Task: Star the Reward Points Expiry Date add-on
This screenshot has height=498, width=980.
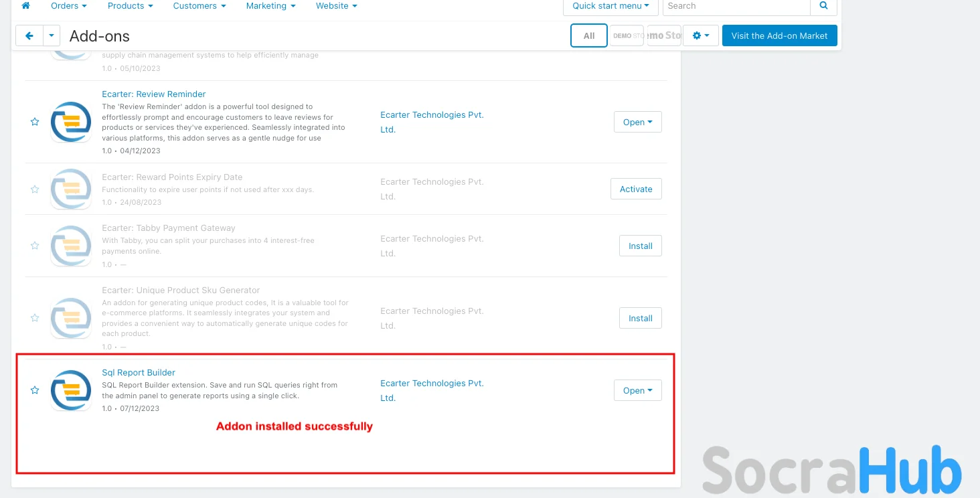Action: (x=35, y=189)
